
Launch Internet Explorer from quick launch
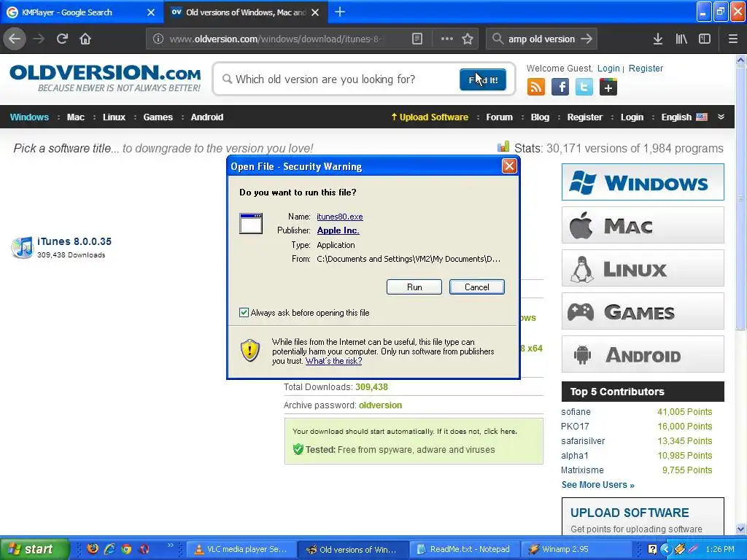[109, 549]
